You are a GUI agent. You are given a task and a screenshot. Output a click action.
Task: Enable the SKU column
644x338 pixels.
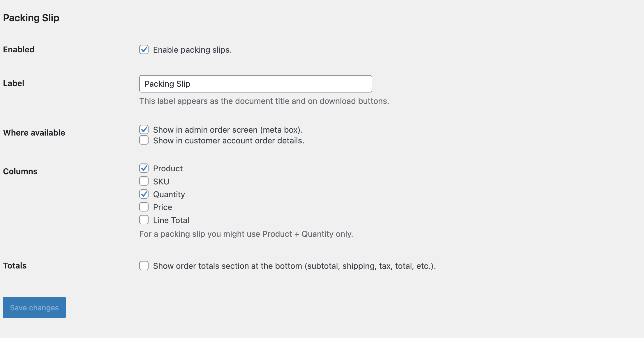[x=144, y=181]
